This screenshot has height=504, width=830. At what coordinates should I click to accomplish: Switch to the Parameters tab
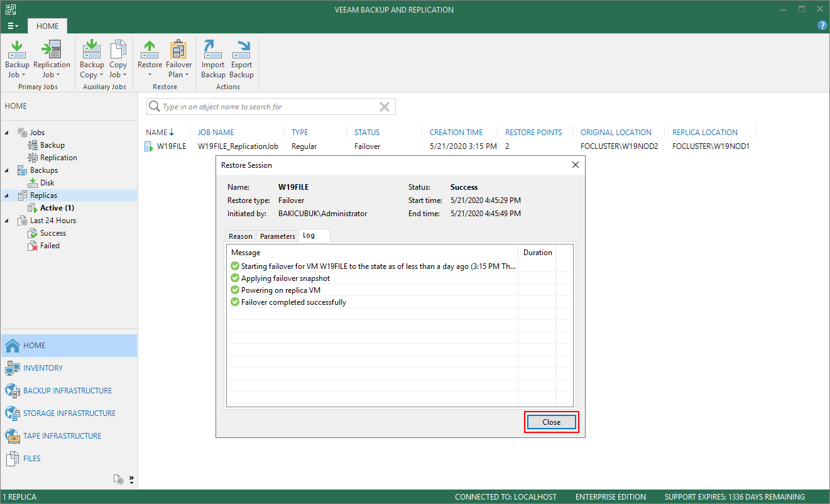[277, 236]
